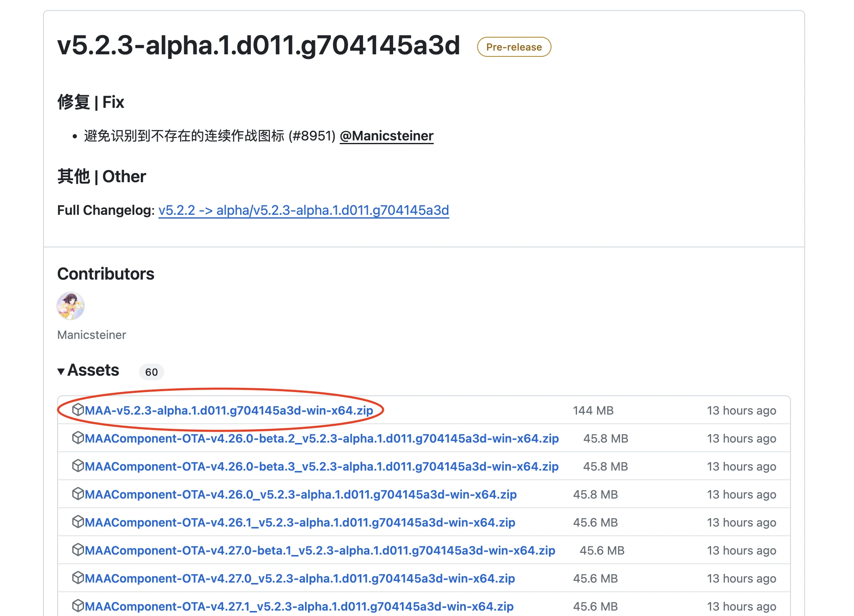Click the Manicsteiner contributor name
The image size is (854, 616).
(x=91, y=335)
